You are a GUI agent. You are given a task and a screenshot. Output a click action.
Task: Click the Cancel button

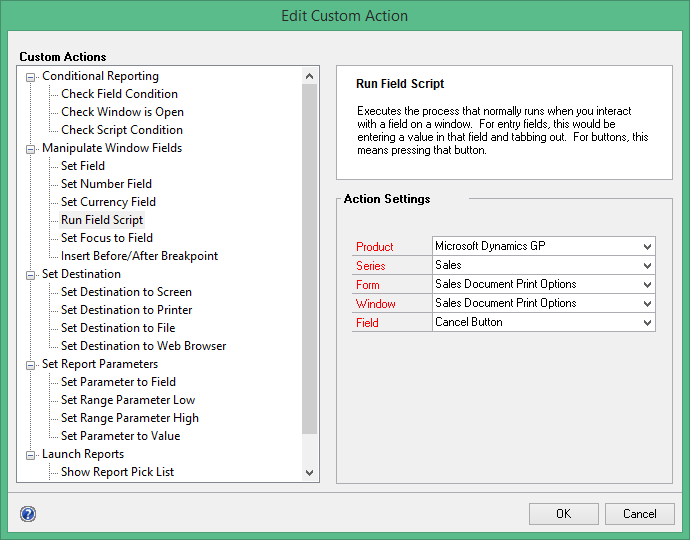tap(639, 514)
